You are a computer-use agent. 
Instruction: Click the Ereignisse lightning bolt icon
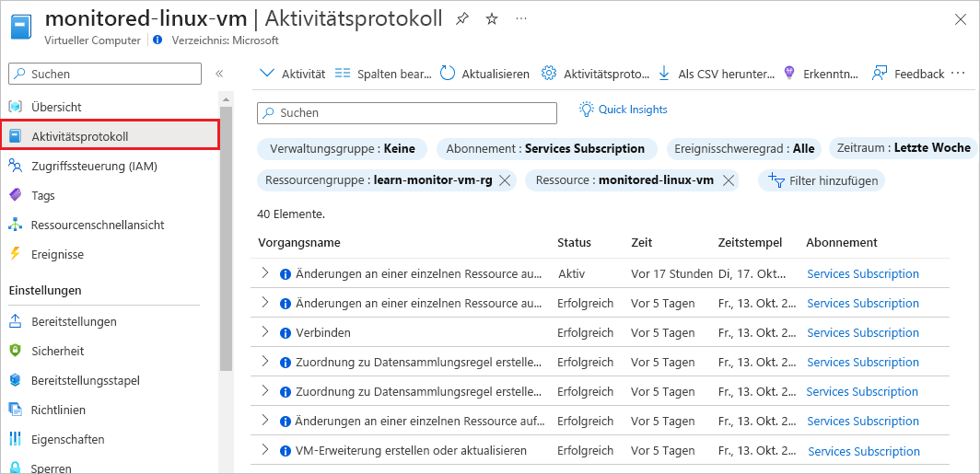(x=16, y=254)
